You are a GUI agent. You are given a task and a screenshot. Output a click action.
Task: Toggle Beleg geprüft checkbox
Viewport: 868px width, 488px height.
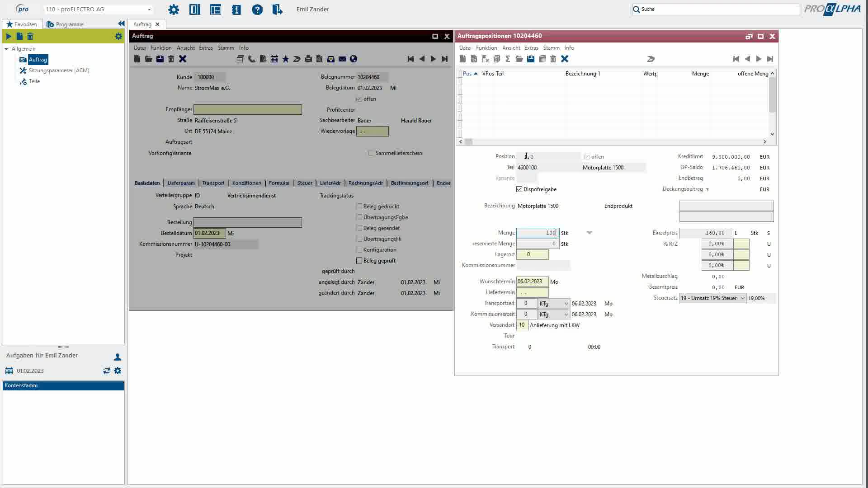coord(359,261)
